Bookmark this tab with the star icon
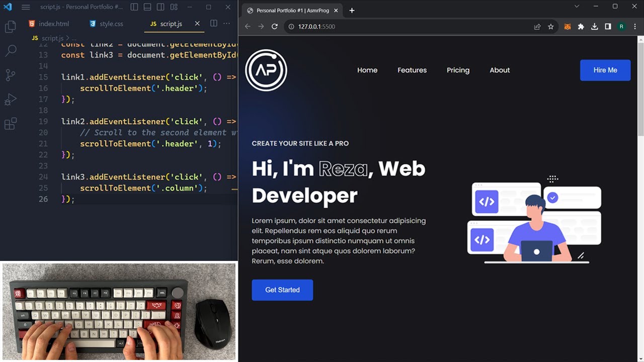The height and width of the screenshot is (362, 644). click(x=551, y=27)
